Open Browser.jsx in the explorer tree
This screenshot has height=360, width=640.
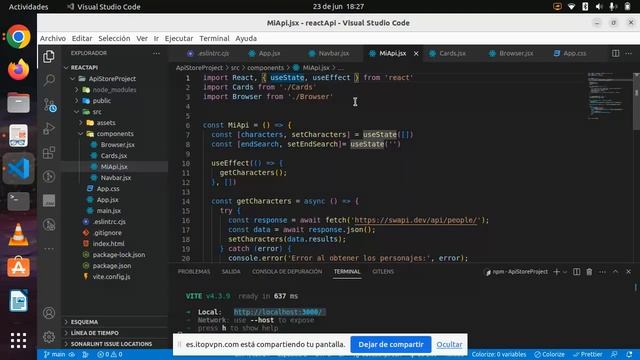pyautogui.click(x=118, y=144)
